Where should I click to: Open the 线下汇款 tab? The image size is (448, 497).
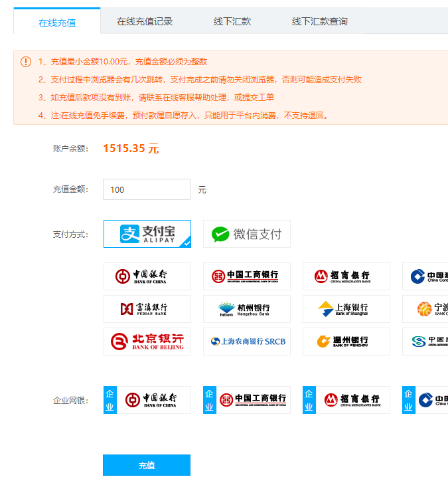pos(232,21)
